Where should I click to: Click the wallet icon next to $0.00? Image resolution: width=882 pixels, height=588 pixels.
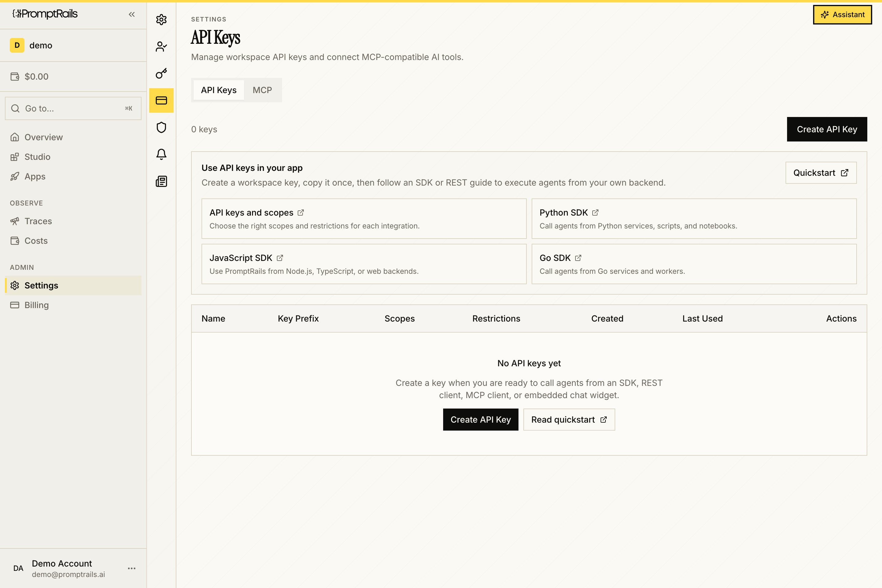point(15,77)
